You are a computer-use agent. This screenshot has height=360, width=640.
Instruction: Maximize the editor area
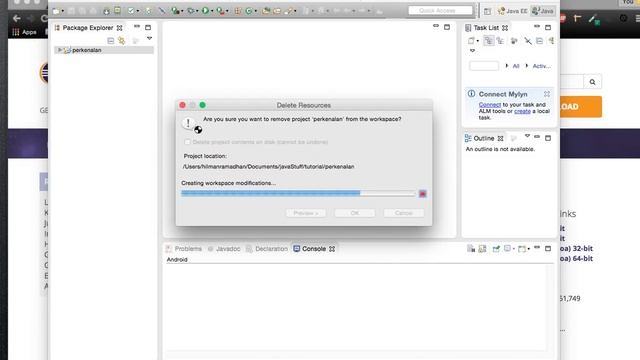447,27
